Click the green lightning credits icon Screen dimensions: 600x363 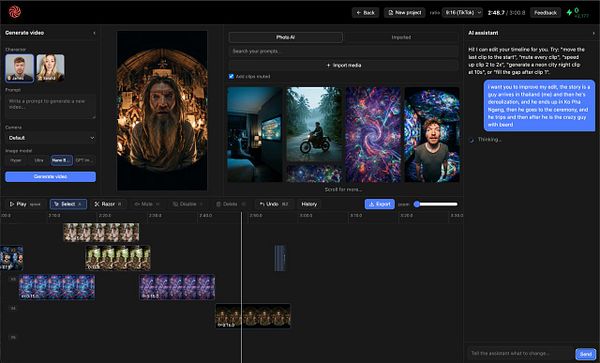569,13
